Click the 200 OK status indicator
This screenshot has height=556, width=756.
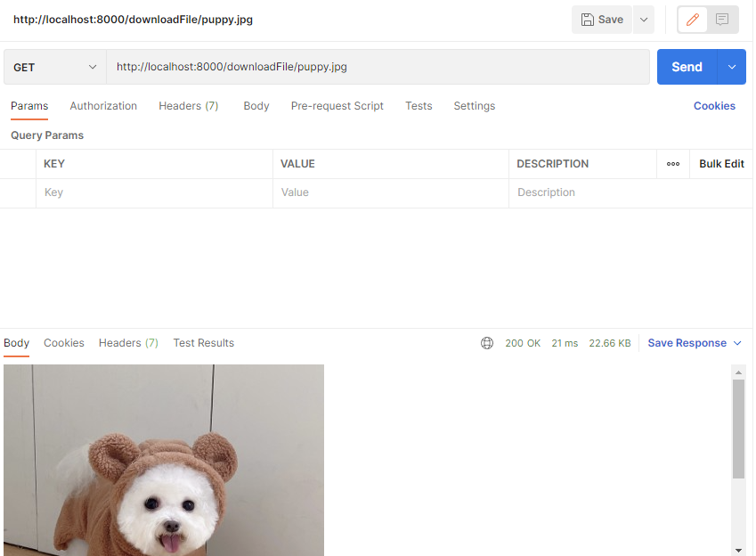(x=523, y=342)
